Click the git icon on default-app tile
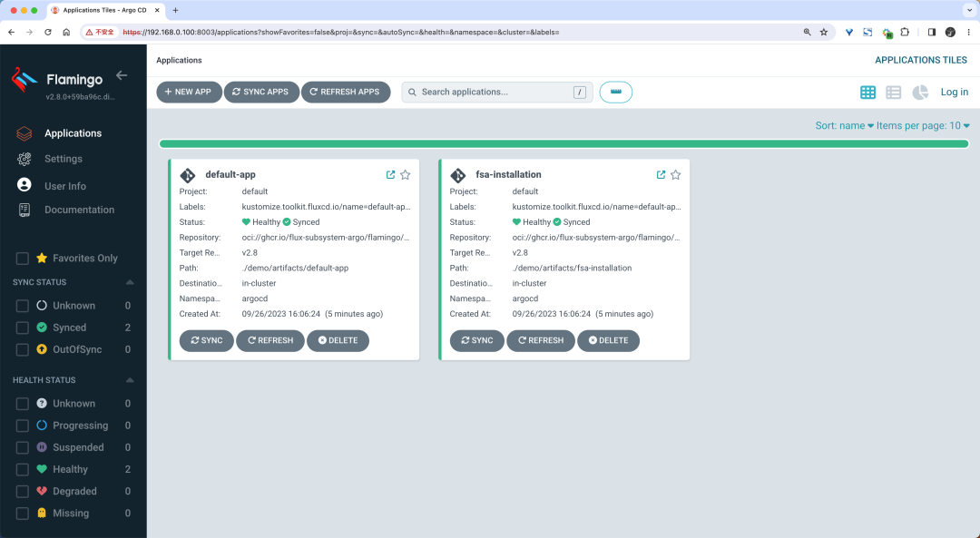The height and width of the screenshot is (538, 980). tap(188, 176)
